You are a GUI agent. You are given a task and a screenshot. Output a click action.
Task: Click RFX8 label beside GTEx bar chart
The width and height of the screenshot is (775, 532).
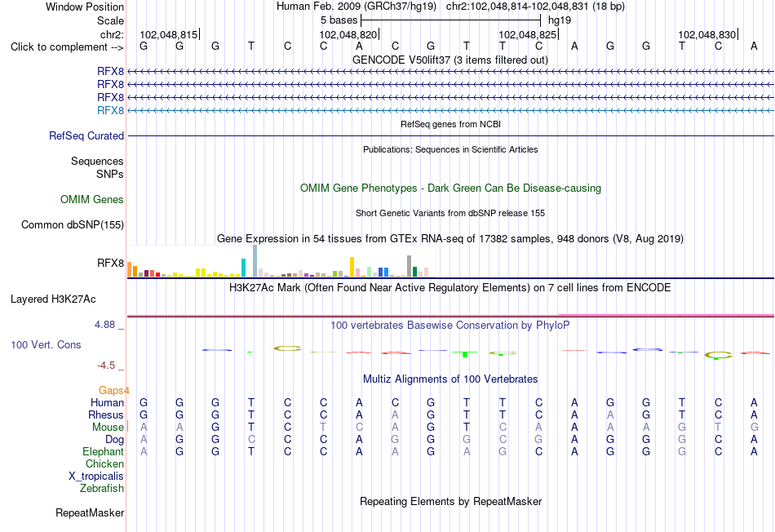click(x=110, y=263)
